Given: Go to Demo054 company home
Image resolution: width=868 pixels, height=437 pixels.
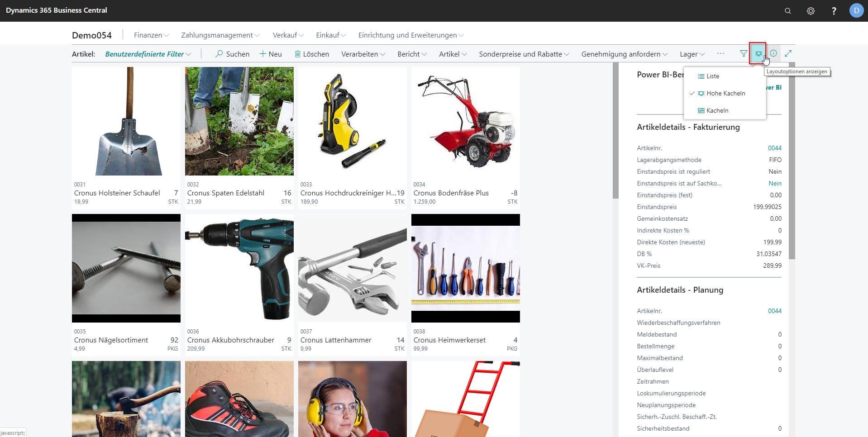Looking at the screenshot, I should point(92,35).
